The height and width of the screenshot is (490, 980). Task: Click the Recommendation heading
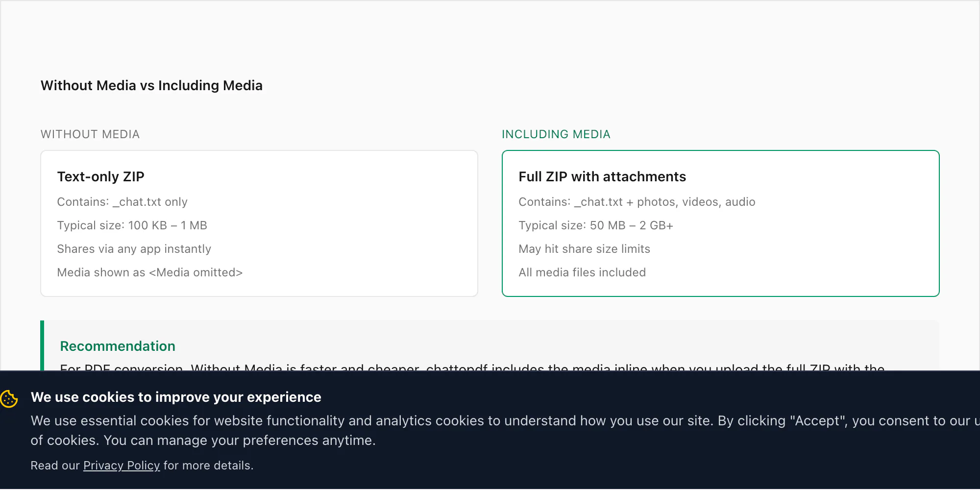click(118, 346)
